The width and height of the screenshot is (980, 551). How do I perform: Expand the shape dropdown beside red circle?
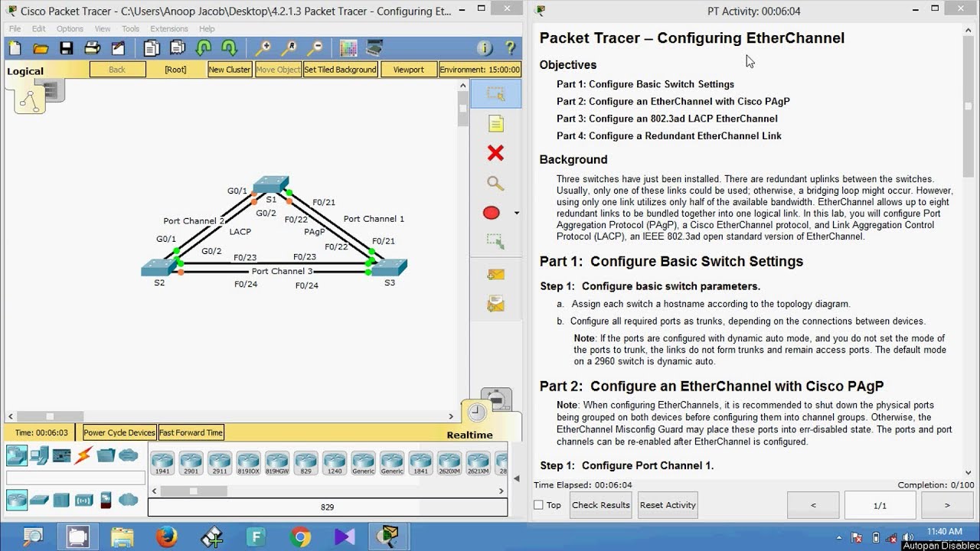(x=517, y=214)
